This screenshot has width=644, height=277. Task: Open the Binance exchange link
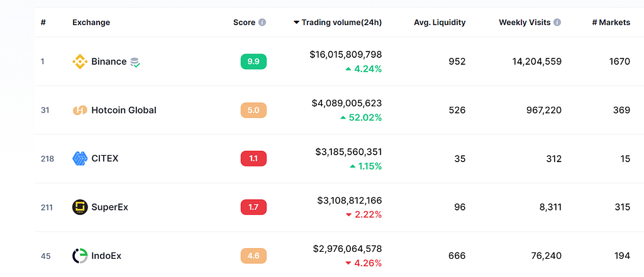click(109, 62)
